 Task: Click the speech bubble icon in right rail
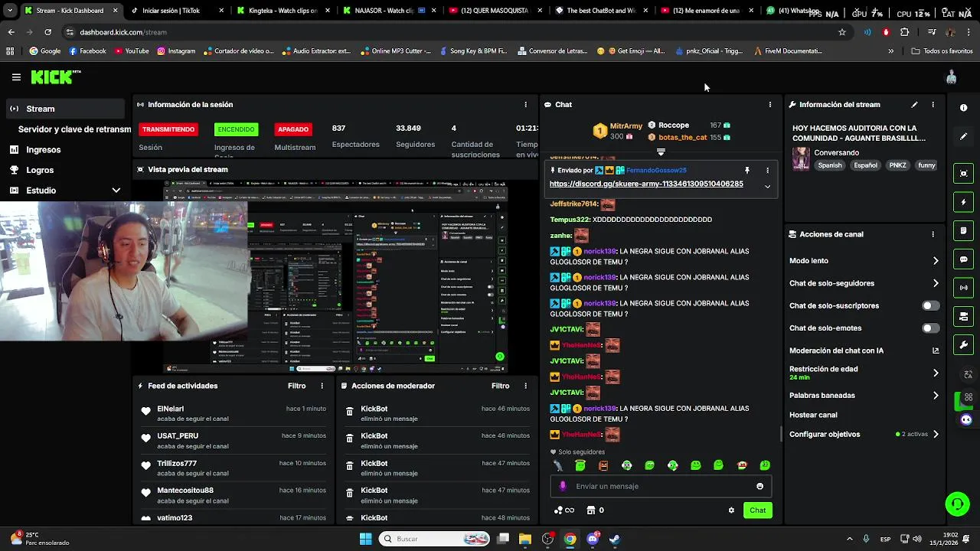[x=964, y=259]
